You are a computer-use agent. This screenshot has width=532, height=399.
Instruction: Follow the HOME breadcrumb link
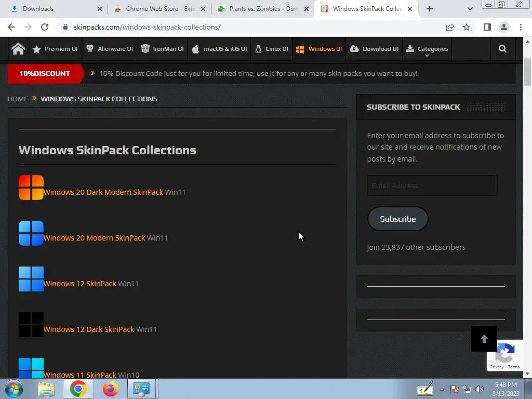18,99
